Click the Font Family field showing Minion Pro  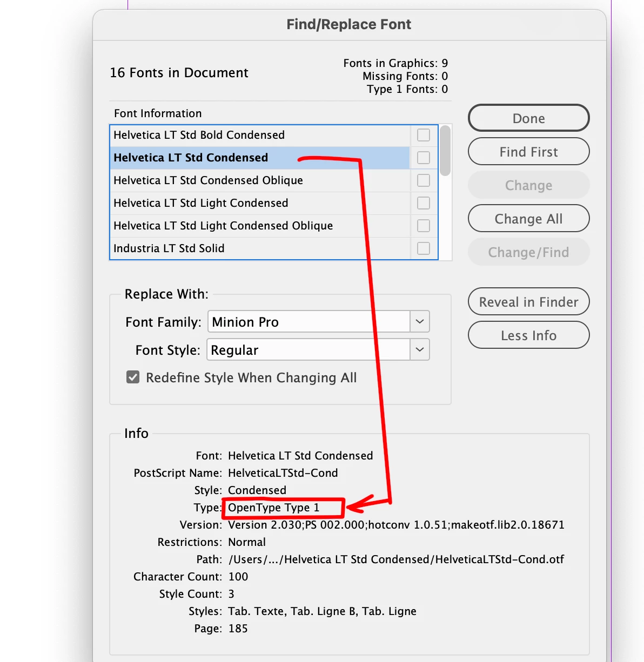(309, 322)
